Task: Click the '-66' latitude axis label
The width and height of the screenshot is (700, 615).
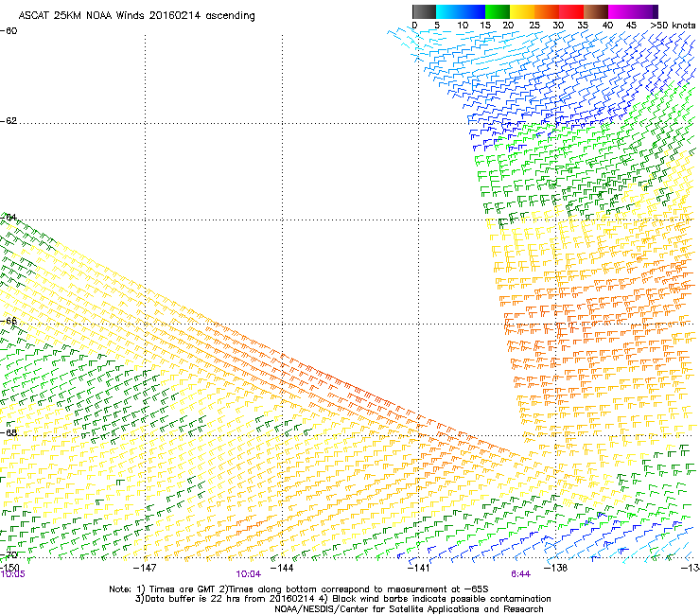Action: 9,321
